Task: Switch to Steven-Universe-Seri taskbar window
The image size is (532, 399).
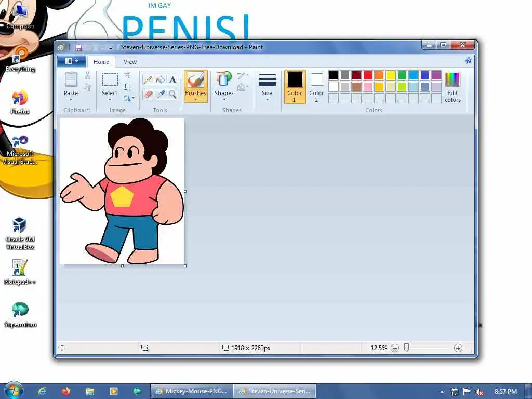Action: [275, 391]
